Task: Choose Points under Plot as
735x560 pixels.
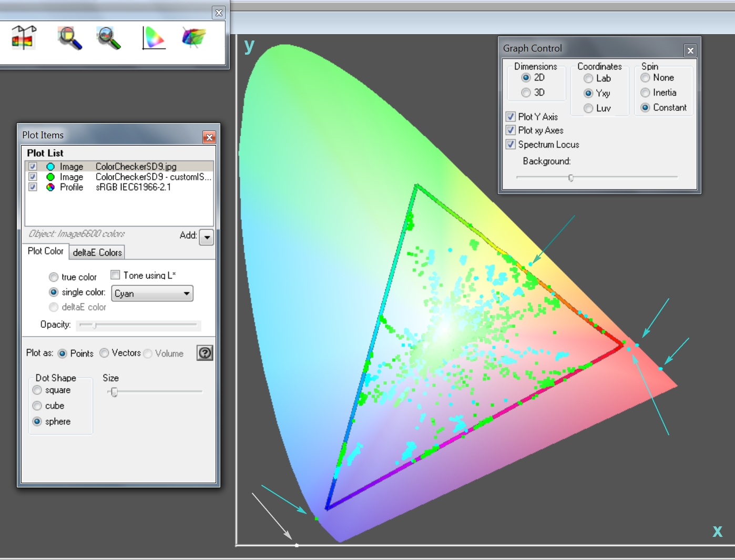Action: click(x=63, y=353)
